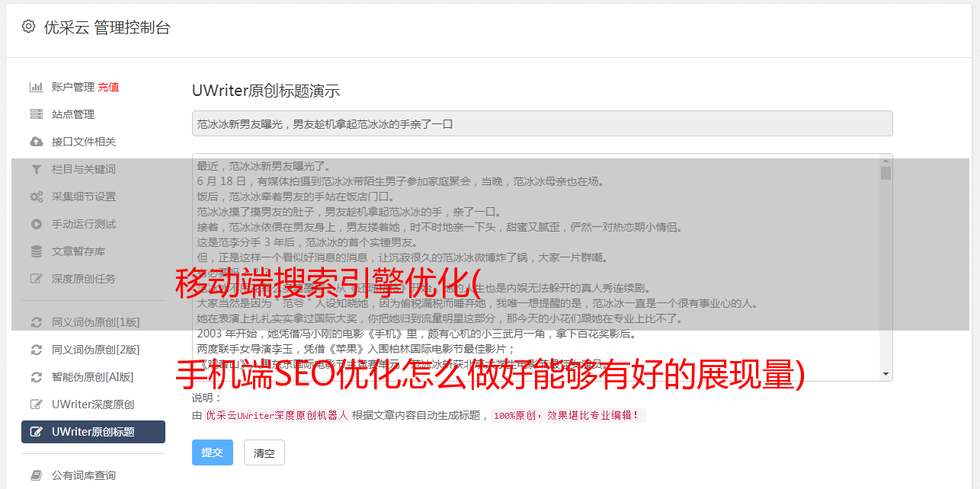The width and height of the screenshot is (980, 489).
Task: Click the 清空 clear button
Action: click(264, 452)
